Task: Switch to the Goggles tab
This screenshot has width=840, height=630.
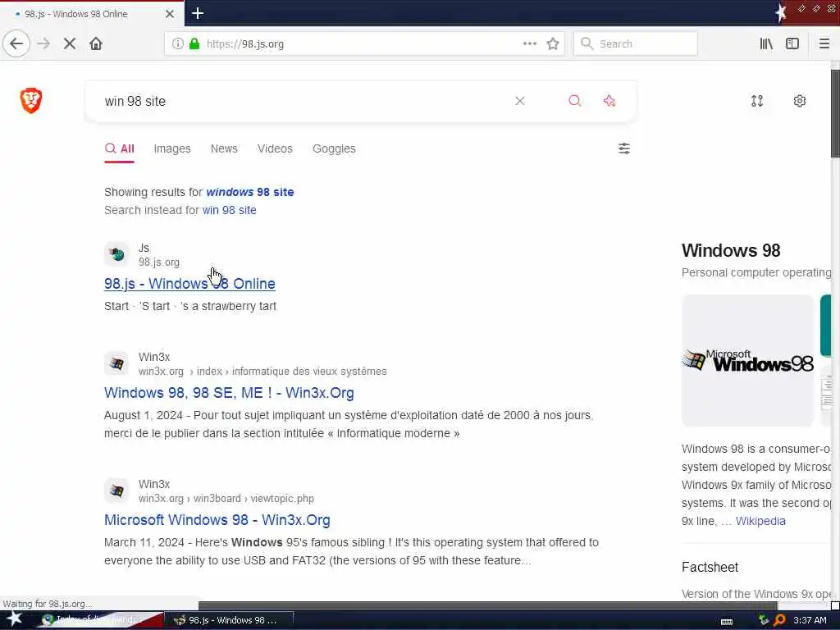Action: tap(334, 149)
